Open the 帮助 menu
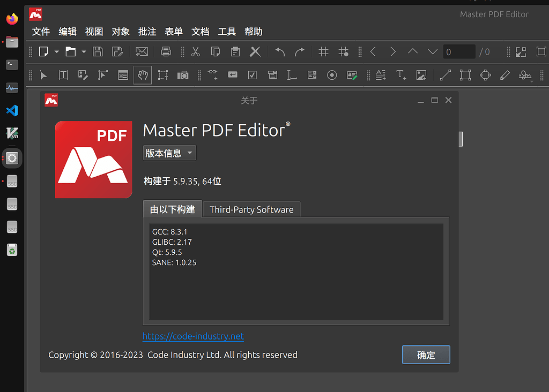The height and width of the screenshot is (392, 549). click(254, 32)
